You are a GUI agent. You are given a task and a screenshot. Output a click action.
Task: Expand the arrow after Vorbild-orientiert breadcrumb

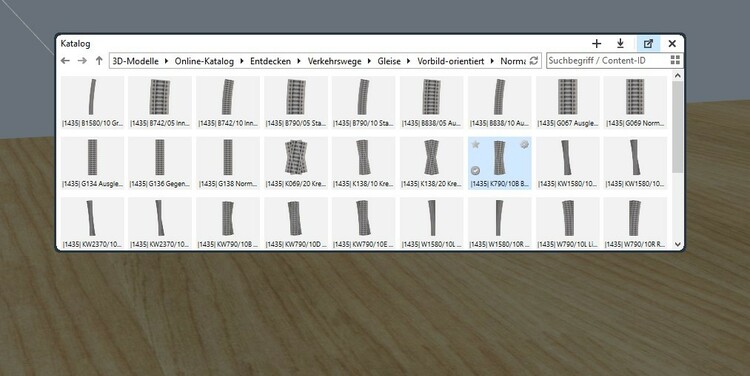coord(492,61)
